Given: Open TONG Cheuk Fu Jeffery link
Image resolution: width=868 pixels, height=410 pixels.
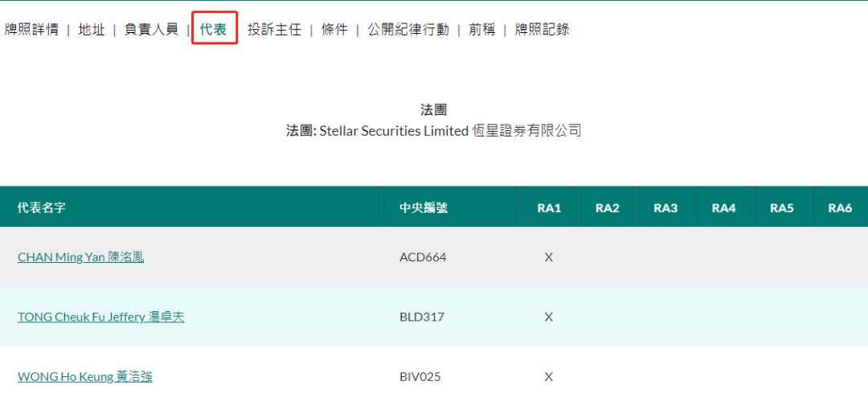Looking at the screenshot, I should pyautogui.click(x=100, y=317).
